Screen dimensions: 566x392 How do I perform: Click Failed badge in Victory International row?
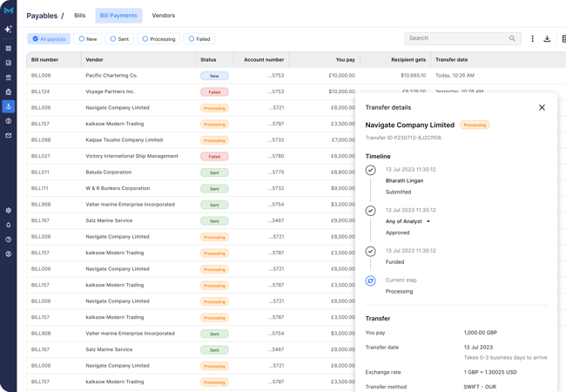click(x=214, y=157)
